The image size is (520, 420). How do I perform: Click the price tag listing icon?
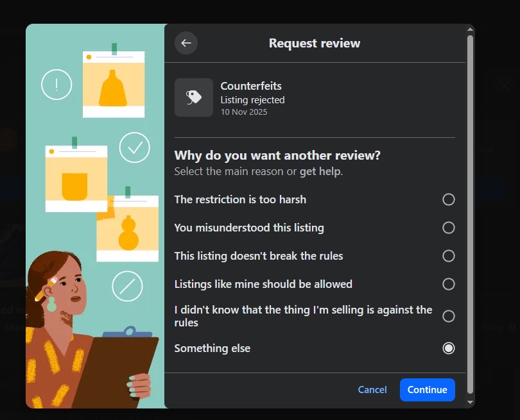pos(194,97)
